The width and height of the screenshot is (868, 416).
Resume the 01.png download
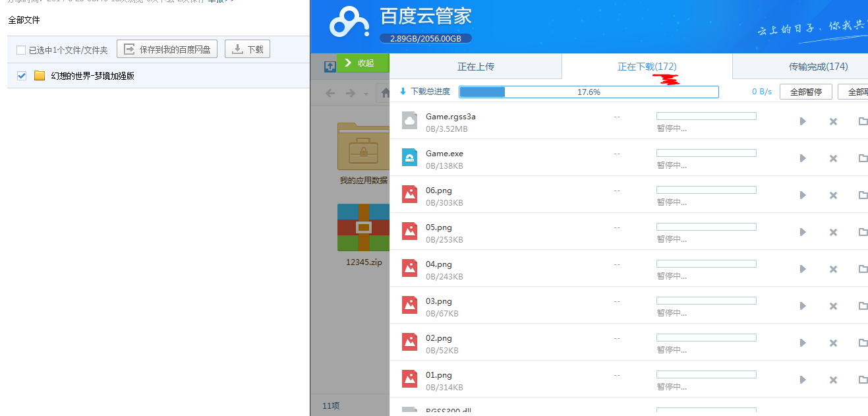pos(803,380)
